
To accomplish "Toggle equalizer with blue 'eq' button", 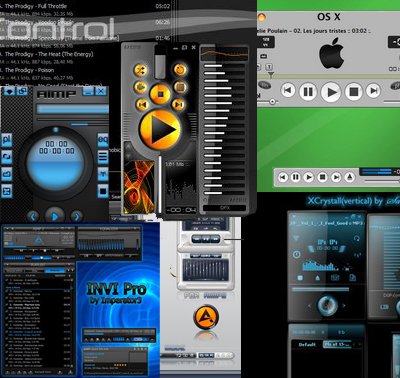I will (x=103, y=139).
